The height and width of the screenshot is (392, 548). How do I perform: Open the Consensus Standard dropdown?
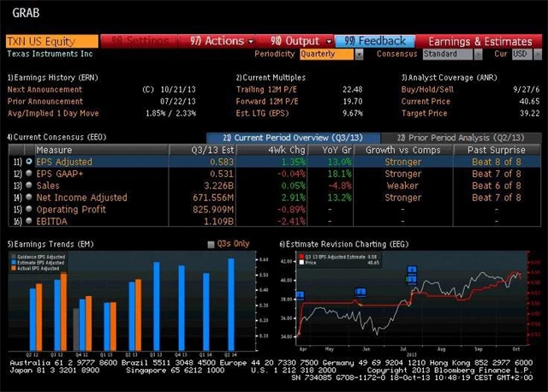point(453,54)
